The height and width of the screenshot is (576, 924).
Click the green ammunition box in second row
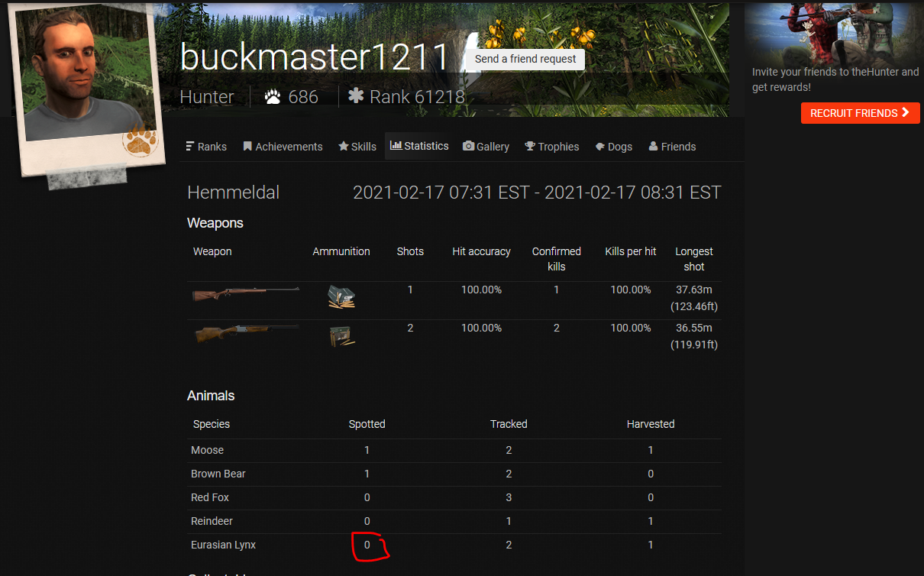(341, 336)
